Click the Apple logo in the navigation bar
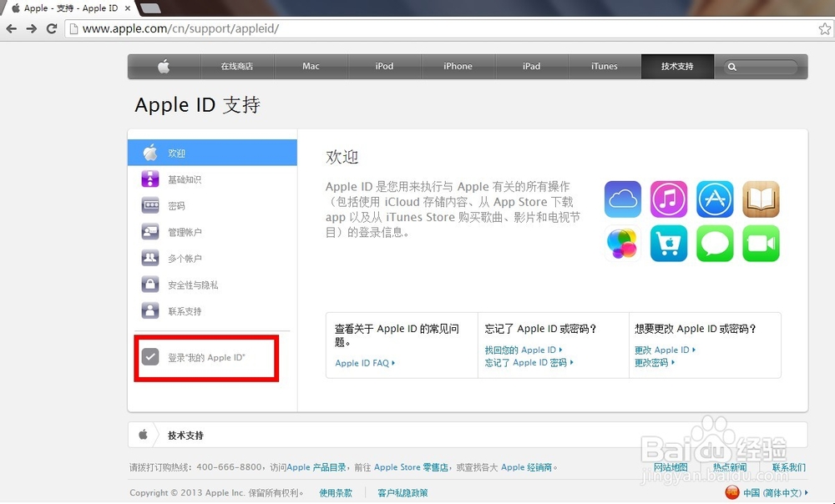The height and width of the screenshot is (504, 835). click(x=164, y=67)
